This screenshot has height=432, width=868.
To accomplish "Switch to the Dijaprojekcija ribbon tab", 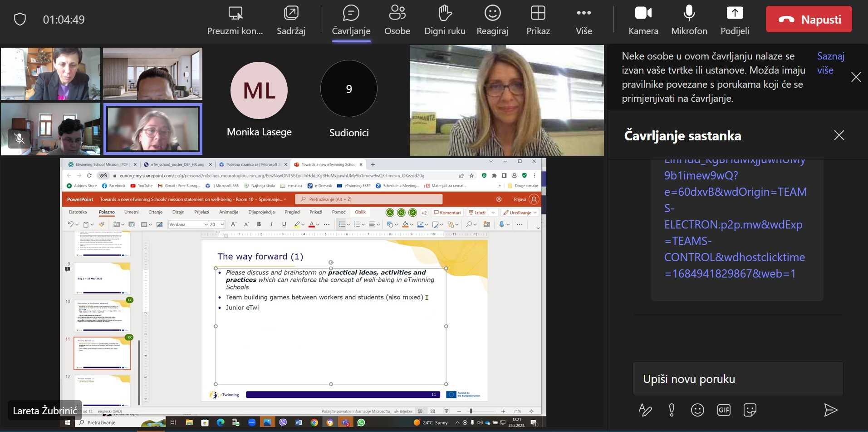I will coord(261,212).
